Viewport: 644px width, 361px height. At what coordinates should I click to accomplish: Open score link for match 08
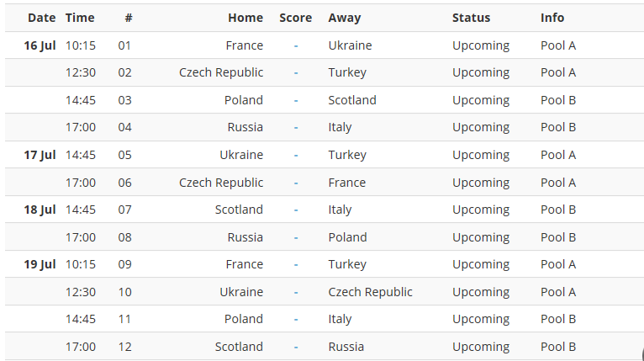tap(296, 237)
